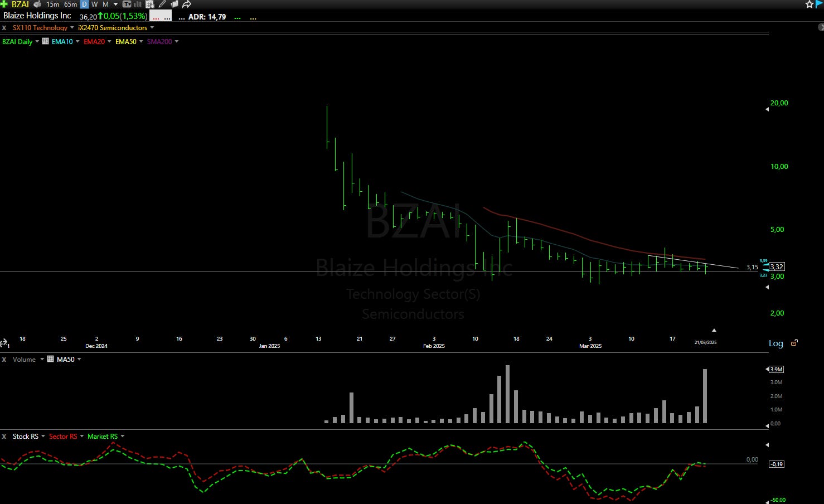The image size is (824, 504).
Task: Click the scale lock padlock icon
Action: tap(794, 343)
